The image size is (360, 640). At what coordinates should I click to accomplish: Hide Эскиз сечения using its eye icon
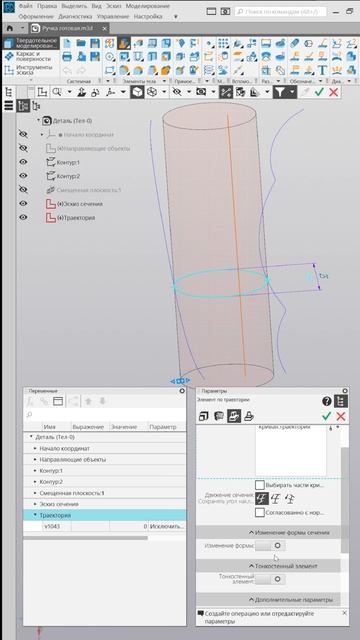pyautogui.click(x=23, y=204)
